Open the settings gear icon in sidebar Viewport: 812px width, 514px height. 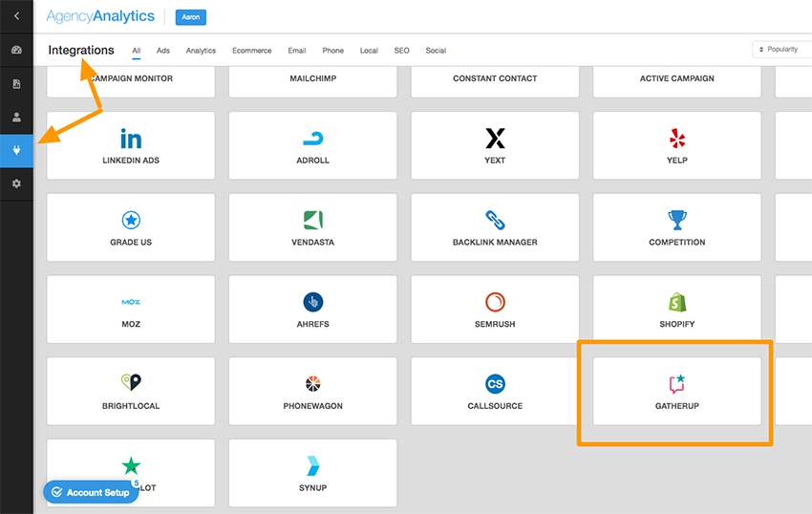[16, 184]
